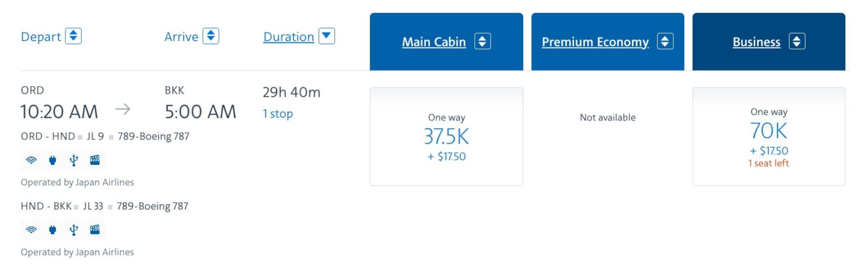Viewport: 868px width, 264px height.
Task: Click the Wi-Fi icon for flight JL 9
Action: pos(31,160)
